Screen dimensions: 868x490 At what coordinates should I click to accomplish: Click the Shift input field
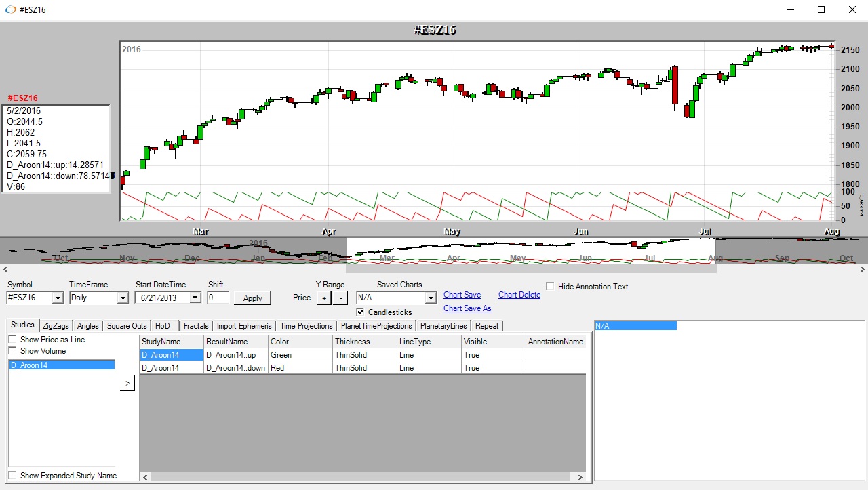(x=218, y=298)
